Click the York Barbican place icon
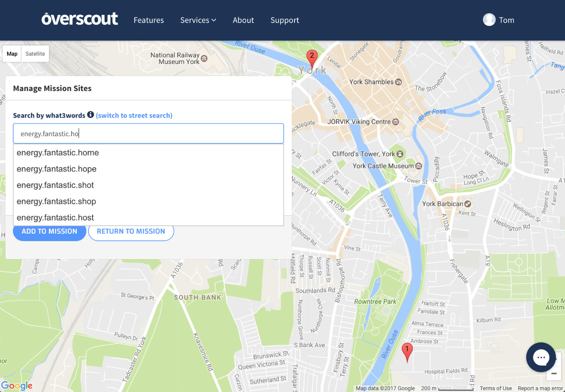Screen dimensions: 565x392 467,204
